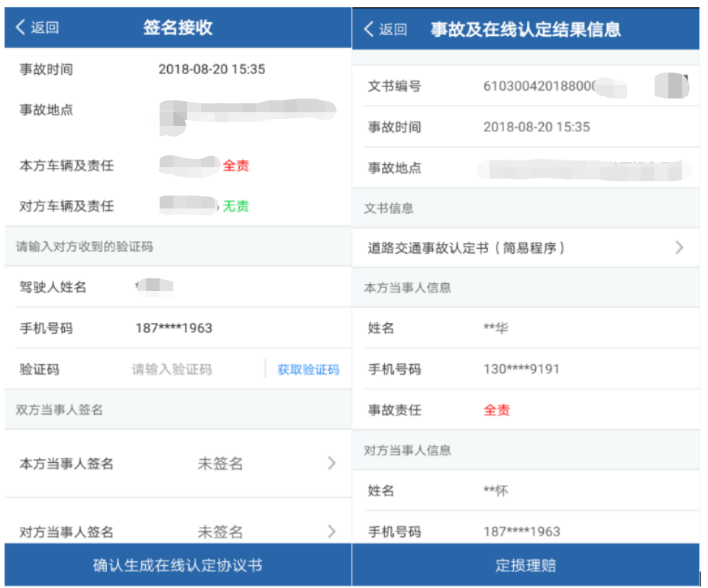Tap the 返回 text on the left screen
The height and width of the screenshot is (588, 708).
pos(35,27)
